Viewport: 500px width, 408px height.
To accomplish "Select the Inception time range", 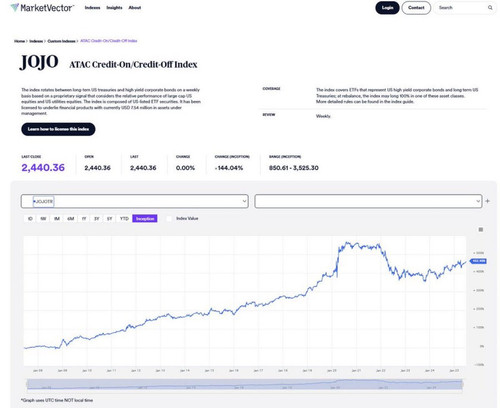I will (x=145, y=219).
